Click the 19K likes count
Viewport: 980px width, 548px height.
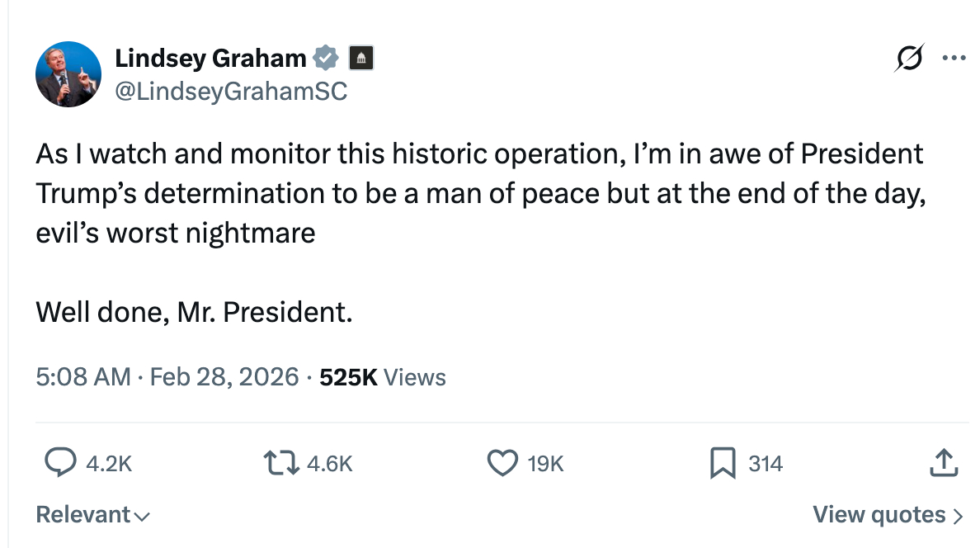point(545,465)
